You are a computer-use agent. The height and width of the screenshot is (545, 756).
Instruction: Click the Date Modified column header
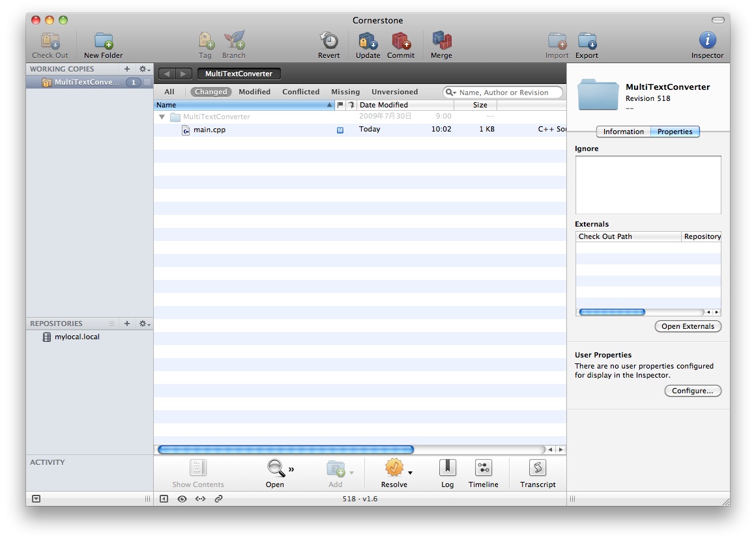click(405, 105)
